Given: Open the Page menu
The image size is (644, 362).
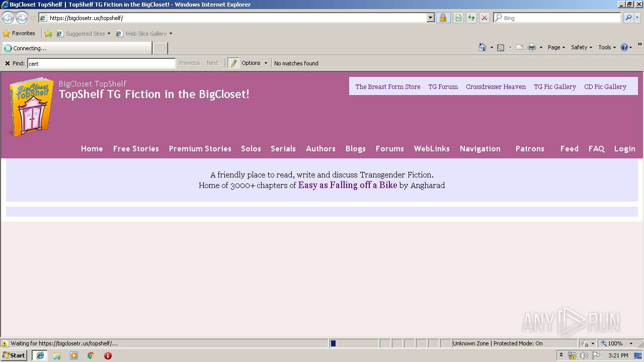Looking at the screenshot, I should 556,47.
